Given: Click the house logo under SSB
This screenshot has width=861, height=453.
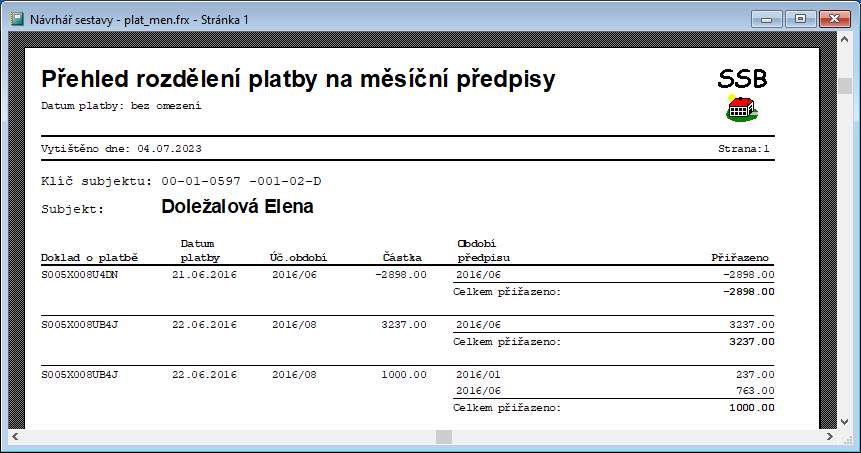Looking at the screenshot, I should click(x=741, y=109).
